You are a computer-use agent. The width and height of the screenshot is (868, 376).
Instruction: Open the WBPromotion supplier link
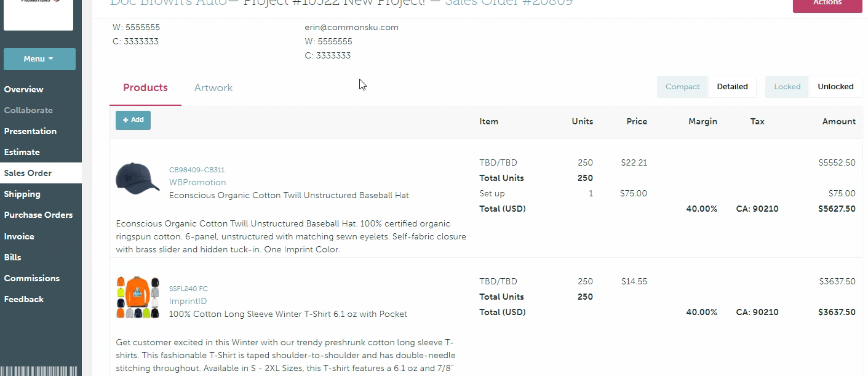pyautogui.click(x=197, y=182)
